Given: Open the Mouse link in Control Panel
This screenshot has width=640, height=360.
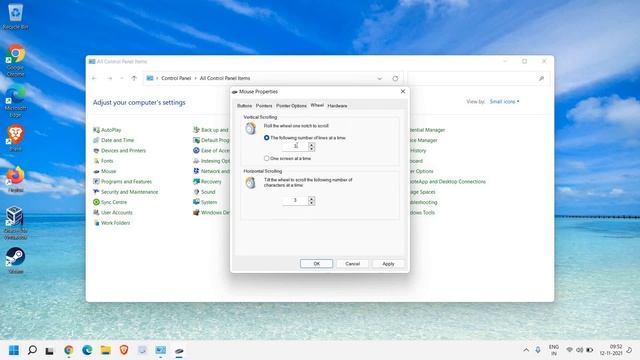Looking at the screenshot, I should point(109,171).
